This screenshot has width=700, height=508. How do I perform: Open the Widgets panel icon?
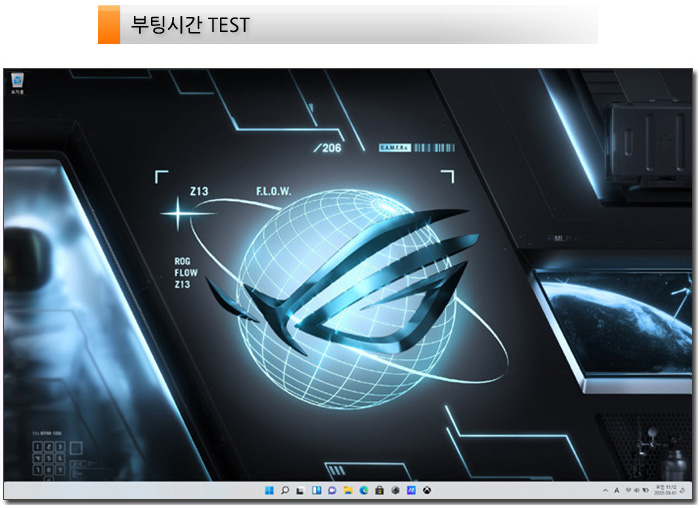tap(317, 491)
